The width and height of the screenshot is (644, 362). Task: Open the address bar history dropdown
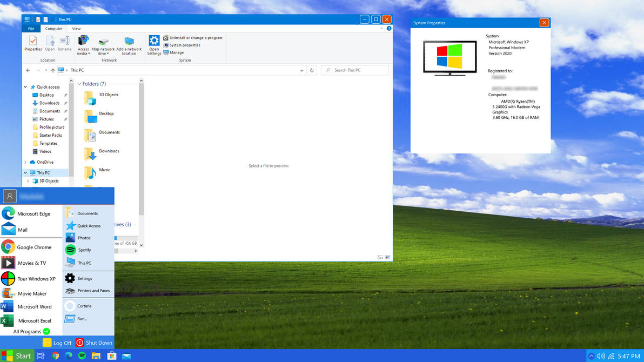(302, 70)
